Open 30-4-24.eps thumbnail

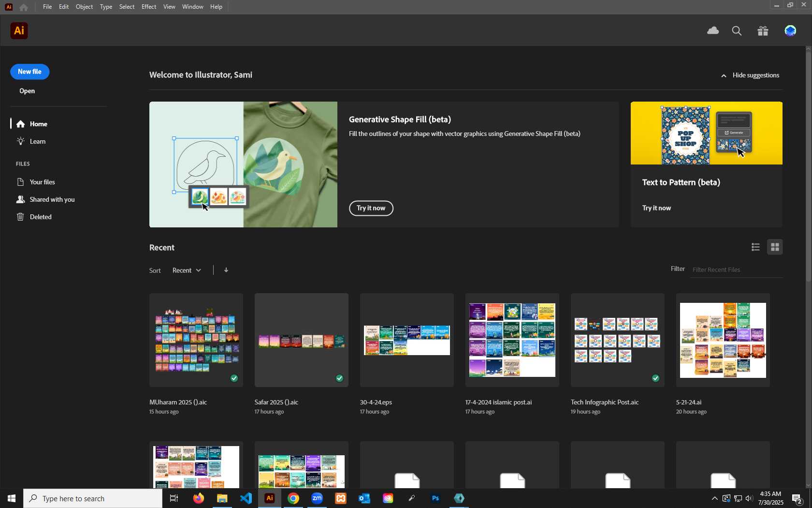pos(407,340)
